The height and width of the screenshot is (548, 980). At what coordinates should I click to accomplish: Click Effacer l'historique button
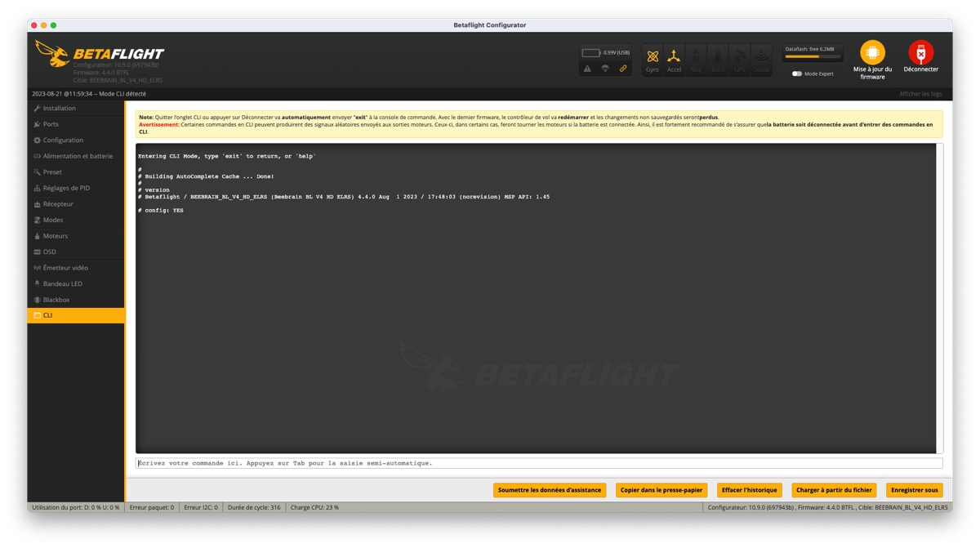coord(750,490)
